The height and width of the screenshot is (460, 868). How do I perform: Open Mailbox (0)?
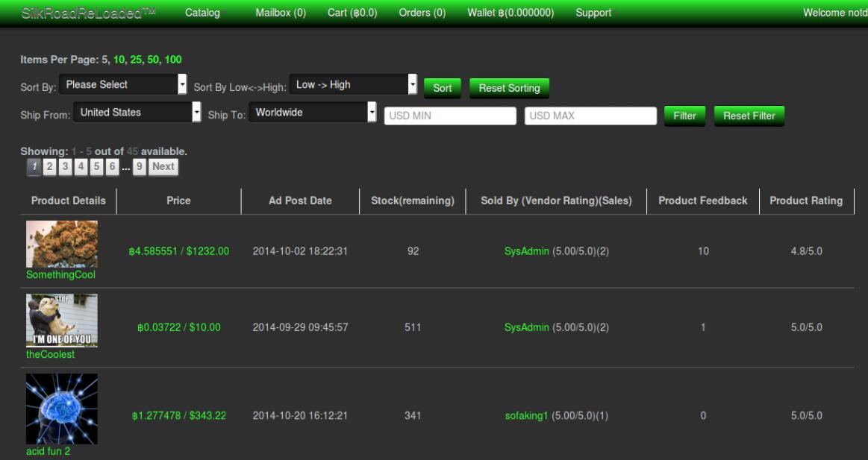tap(281, 13)
